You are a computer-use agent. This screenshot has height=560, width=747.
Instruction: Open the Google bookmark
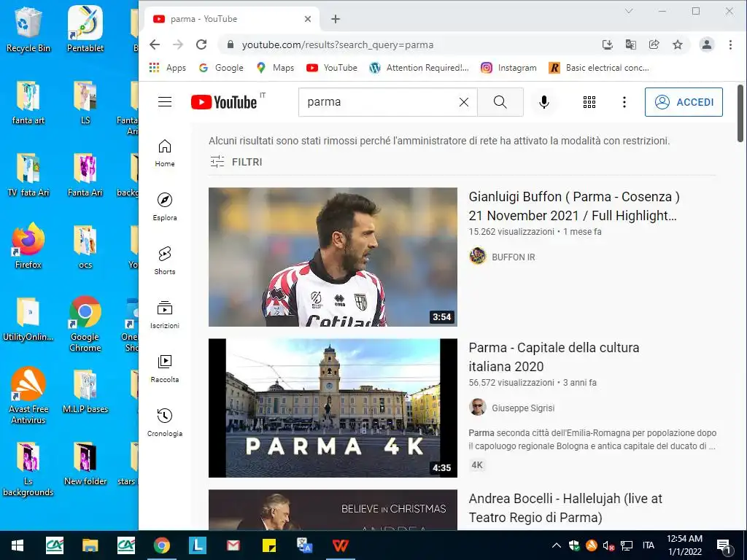coord(221,68)
